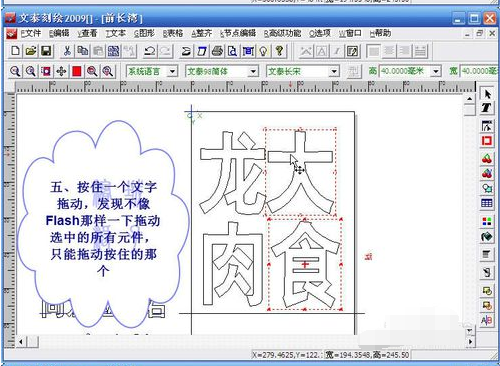Open the height 40.0000毫米 dropdown arrow
Image resolution: width=500 pixels, height=366 pixels.
click(x=436, y=71)
